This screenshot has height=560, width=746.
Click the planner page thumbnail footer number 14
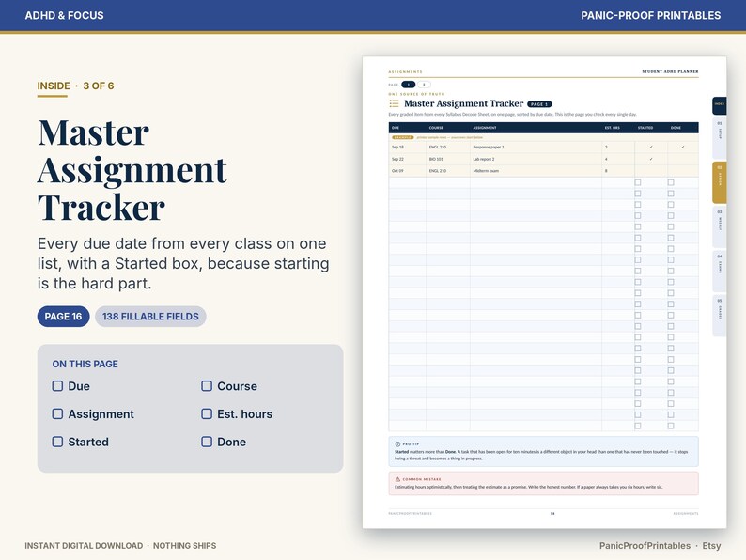click(x=552, y=513)
